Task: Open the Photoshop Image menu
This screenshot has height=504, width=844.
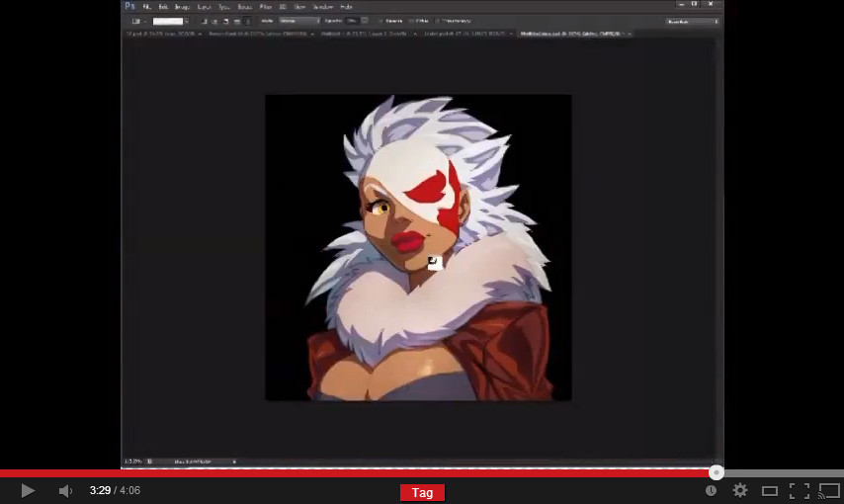Action: click(183, 7)
